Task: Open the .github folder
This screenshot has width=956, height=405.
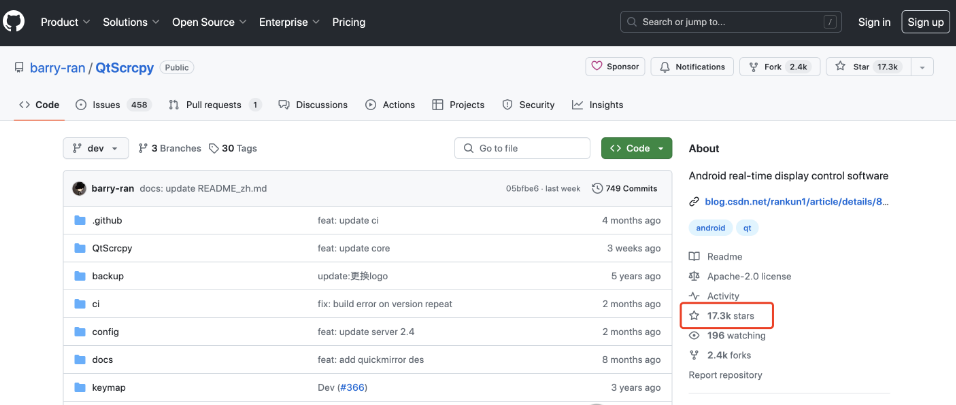Action: coord(107,220)
